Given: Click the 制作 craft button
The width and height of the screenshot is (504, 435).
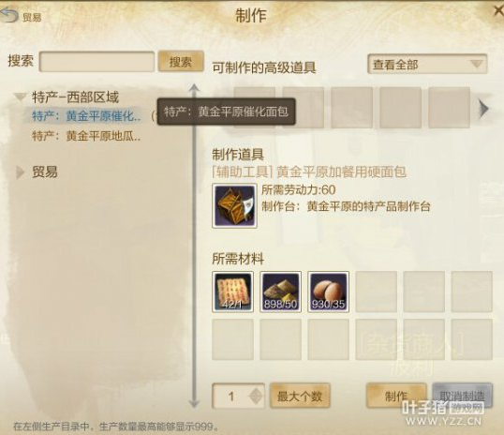Looking at the screenshot, I should click(x=396, y=396).
